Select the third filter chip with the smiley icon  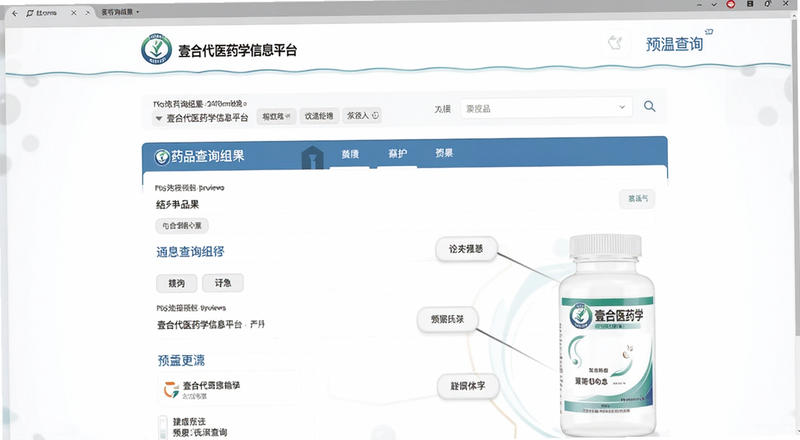point(363,116)
